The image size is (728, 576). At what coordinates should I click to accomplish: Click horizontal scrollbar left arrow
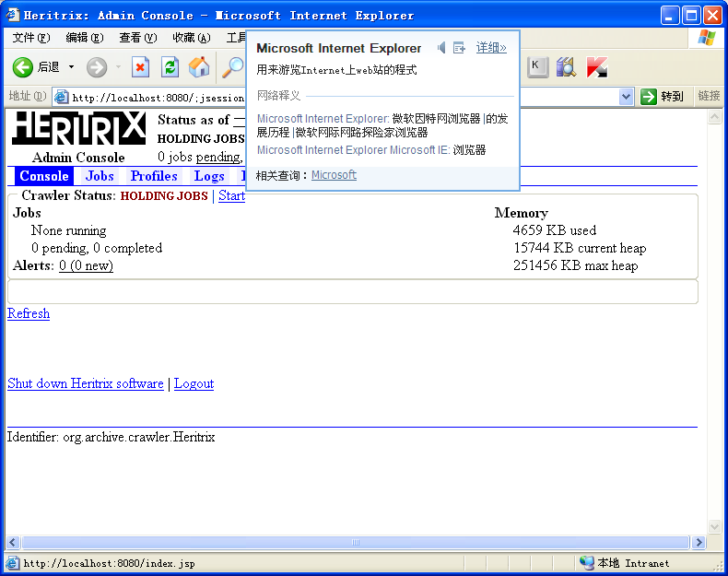click(x=13, y=542)
